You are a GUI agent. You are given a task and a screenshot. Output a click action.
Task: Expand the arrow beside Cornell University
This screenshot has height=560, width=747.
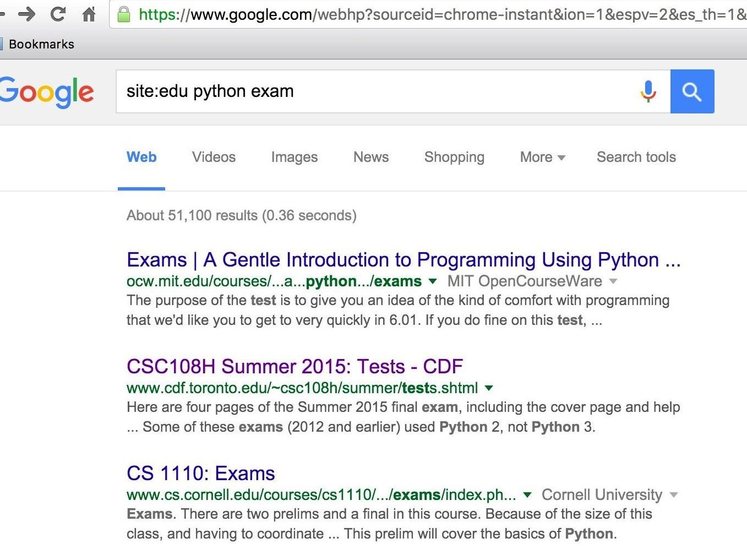click(x=673, y=495)
